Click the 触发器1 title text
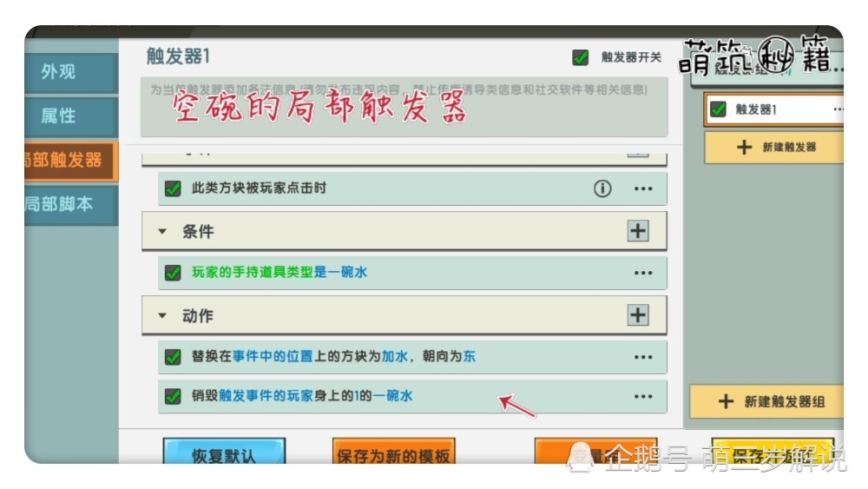 coord(178,56)
